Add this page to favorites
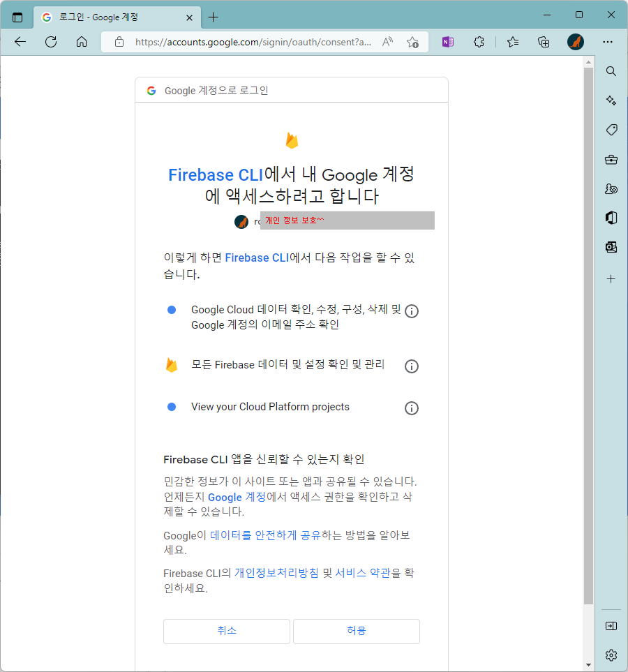The height and width of the screenshot is (672, 628). [x=412, y=42]
